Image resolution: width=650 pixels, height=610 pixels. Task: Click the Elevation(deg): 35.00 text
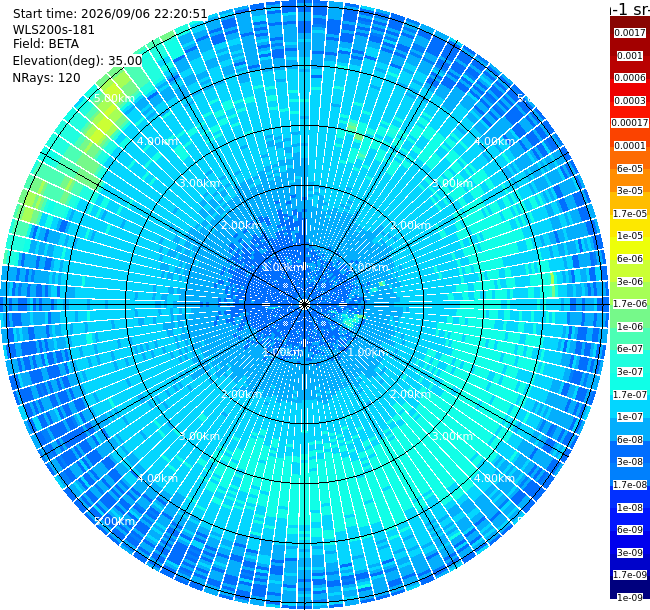[x=78, y=61]
